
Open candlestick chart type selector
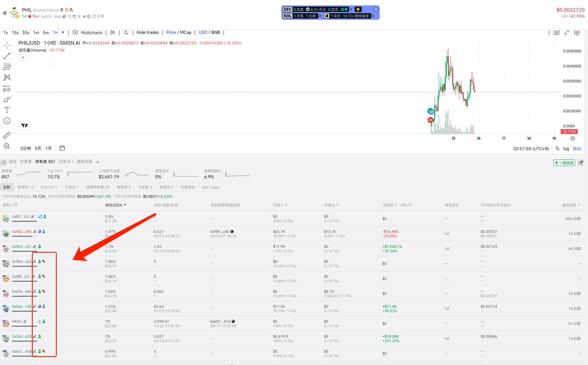tap(113, 32)
